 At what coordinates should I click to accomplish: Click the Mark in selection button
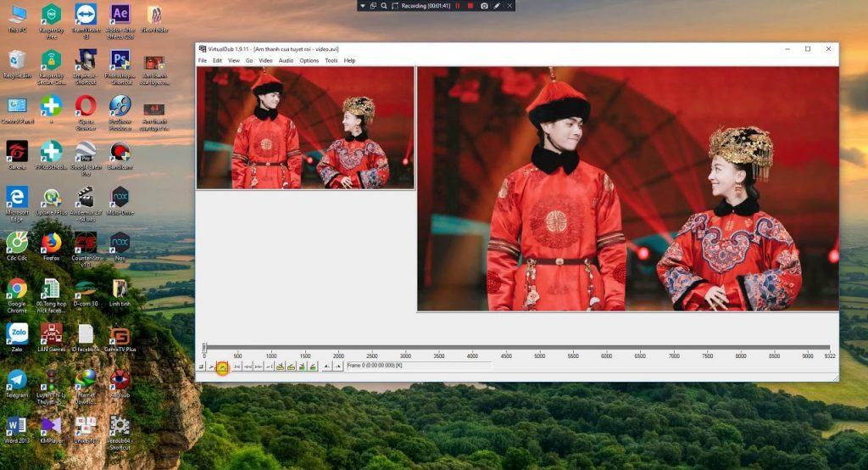pyautogui.click(x=327, y=366)
